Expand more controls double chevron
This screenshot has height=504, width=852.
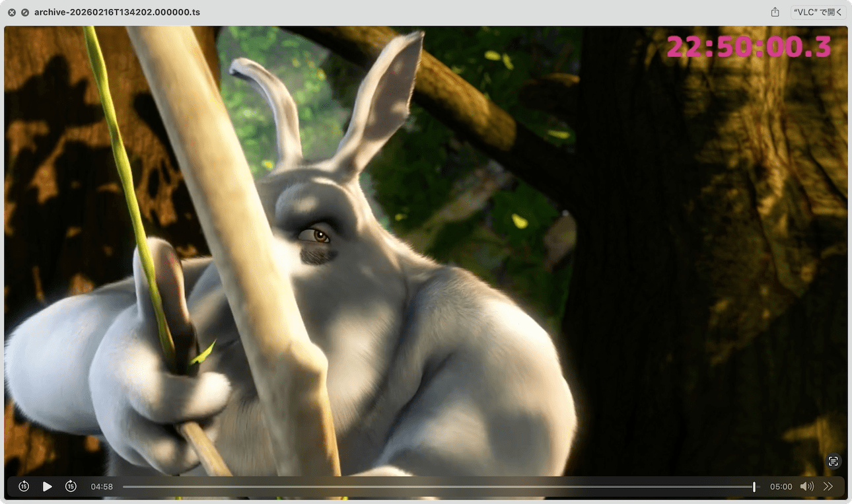click(x=828, y=487)
